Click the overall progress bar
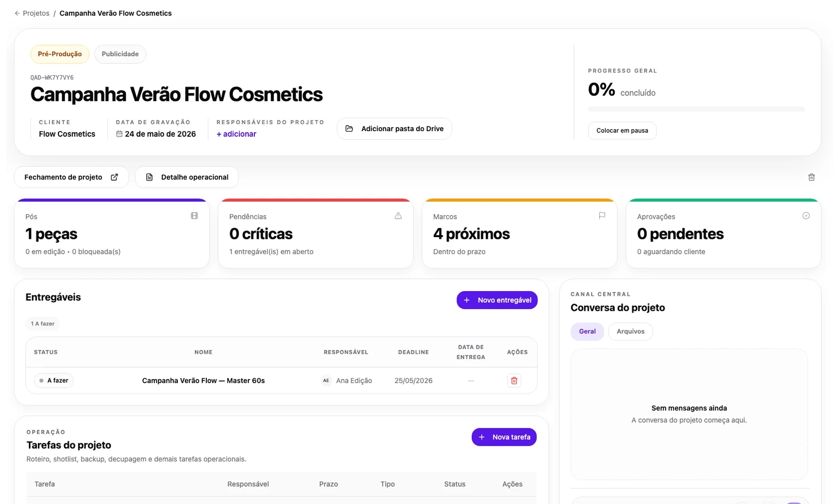Viewport: 840px width, 504px height. click(x=696, y=109)
